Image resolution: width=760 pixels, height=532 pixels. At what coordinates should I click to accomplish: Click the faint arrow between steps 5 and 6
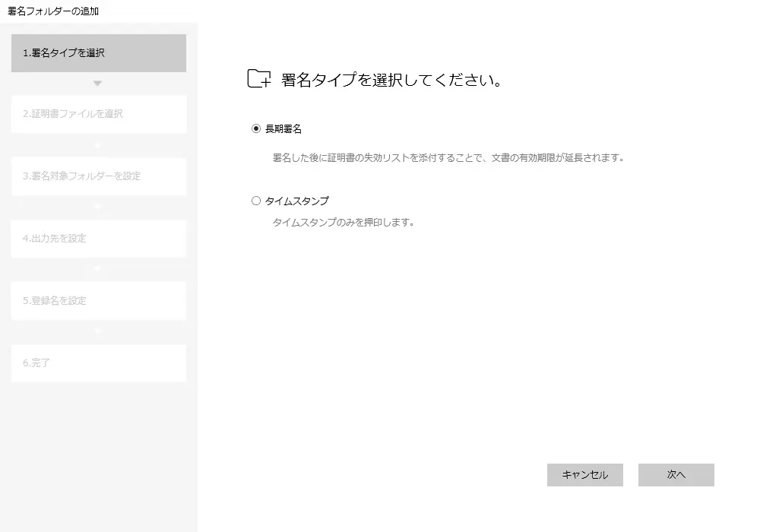coord(97,331)
